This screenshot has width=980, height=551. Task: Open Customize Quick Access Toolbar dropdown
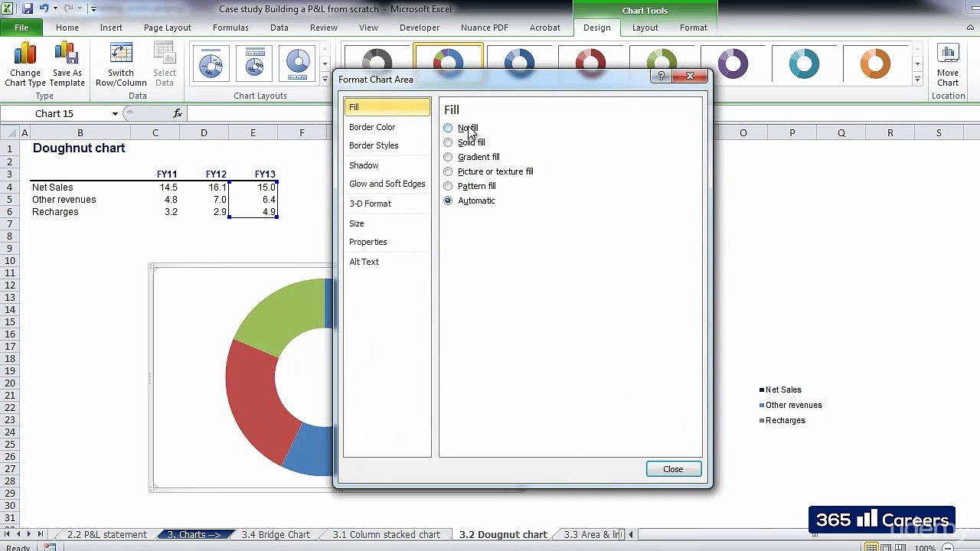[93, 9]
